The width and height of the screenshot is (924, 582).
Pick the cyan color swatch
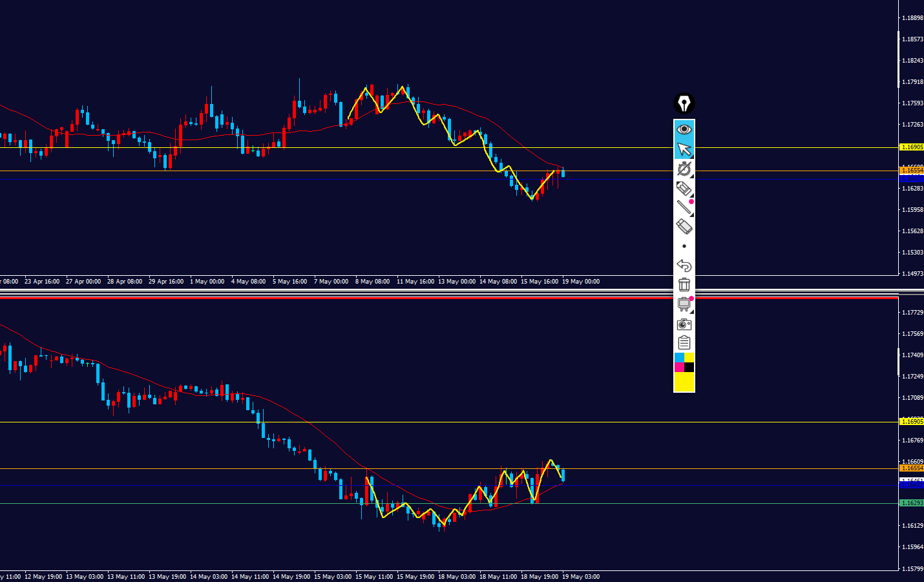pyautogui.click(x=679, y=357)
